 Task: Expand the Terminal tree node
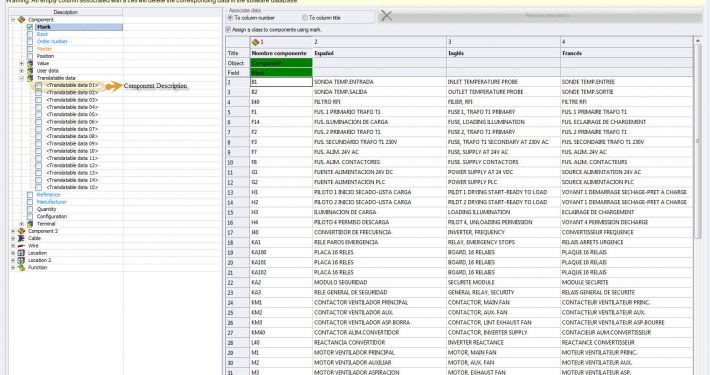21,224
